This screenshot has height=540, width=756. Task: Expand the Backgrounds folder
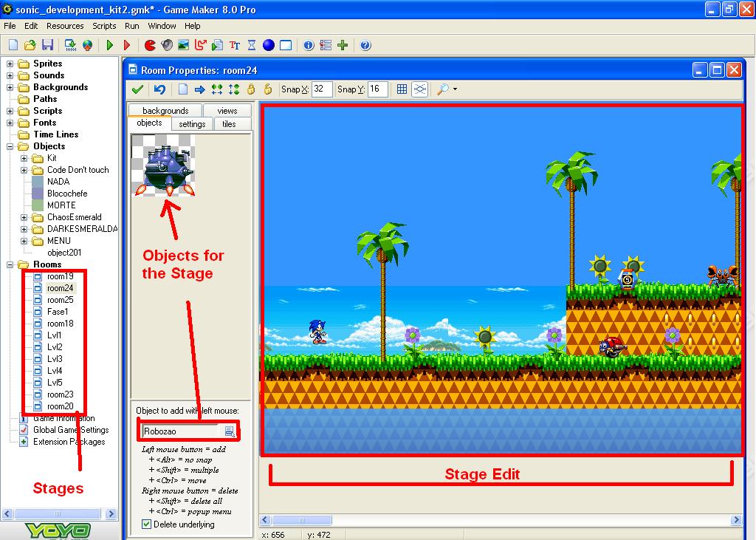pos(10,87)
